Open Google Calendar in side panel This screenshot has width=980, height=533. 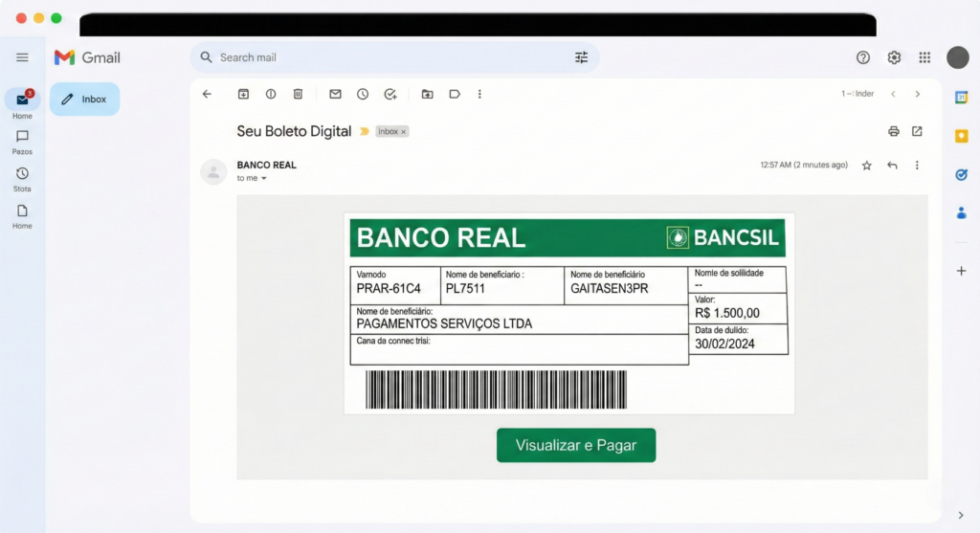[x=961, y=98]
